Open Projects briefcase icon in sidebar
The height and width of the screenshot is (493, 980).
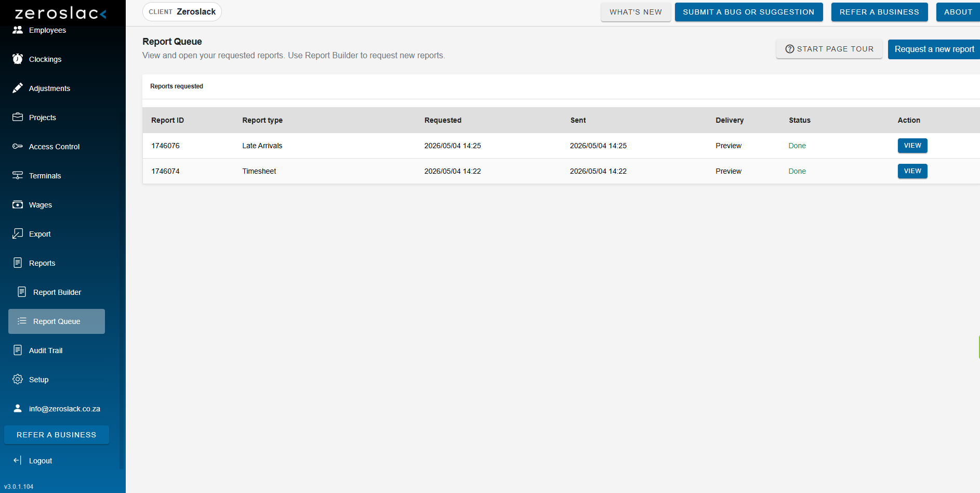18,117
